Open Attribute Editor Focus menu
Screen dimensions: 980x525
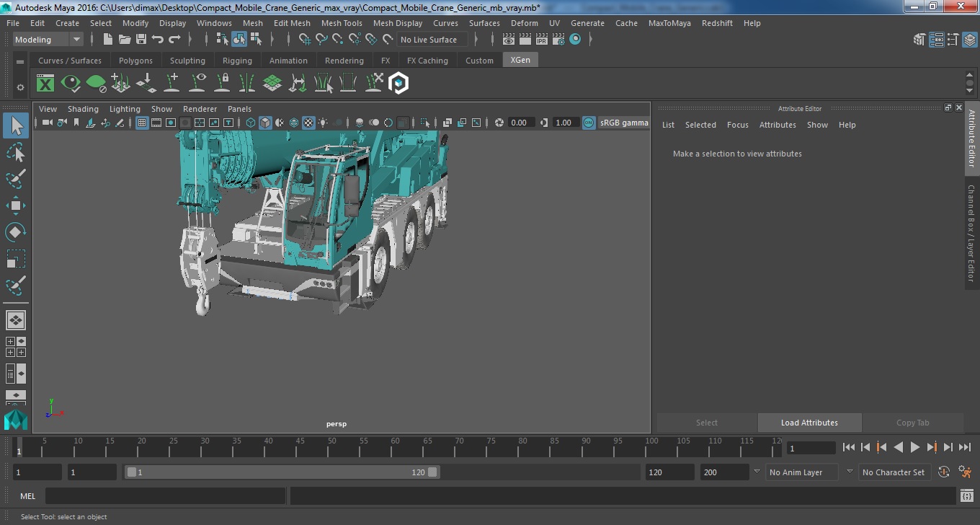[737, 125]
